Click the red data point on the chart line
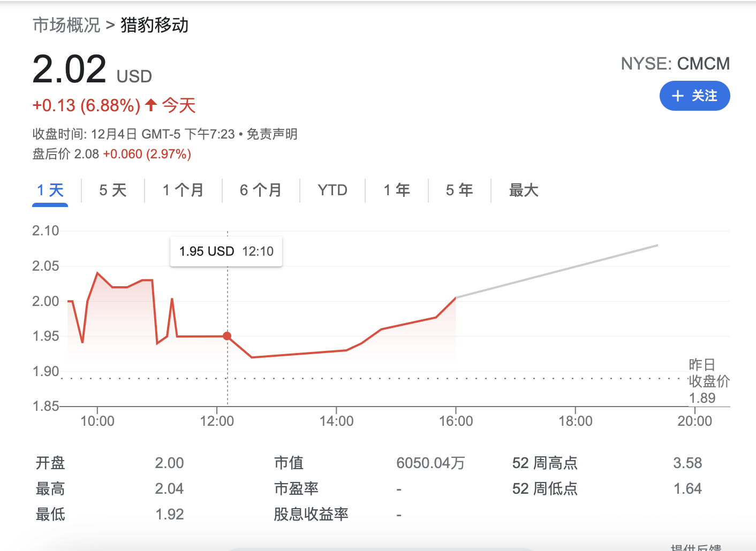Screen dimensions: 756x551 [227, 336]
